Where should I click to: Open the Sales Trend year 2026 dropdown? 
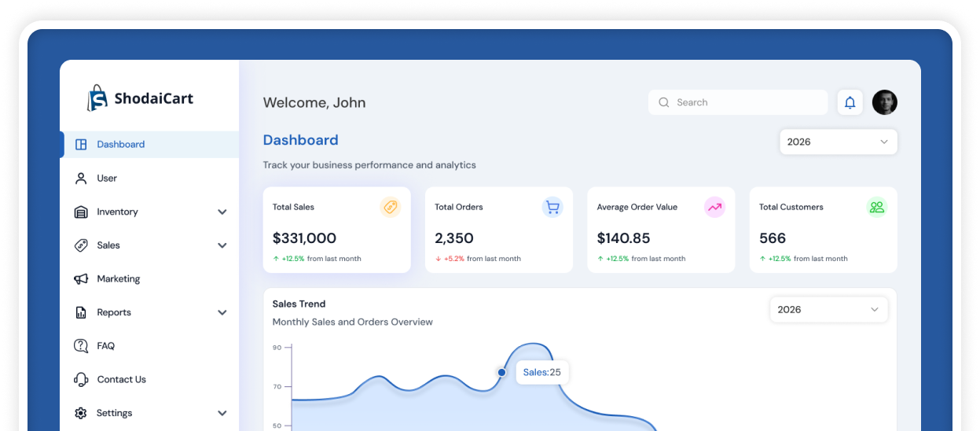(829, 310)
